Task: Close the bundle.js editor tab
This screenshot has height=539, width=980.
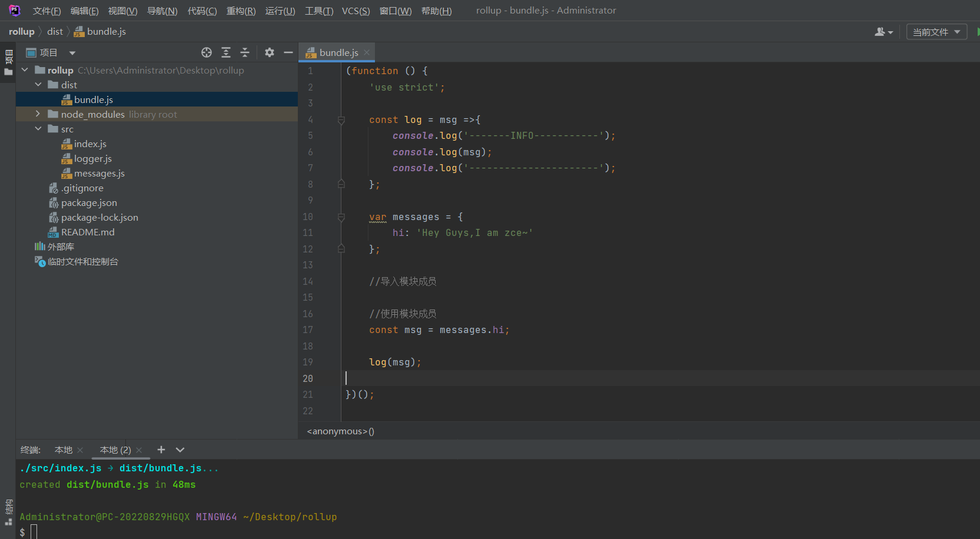Action: pos(367,52)
